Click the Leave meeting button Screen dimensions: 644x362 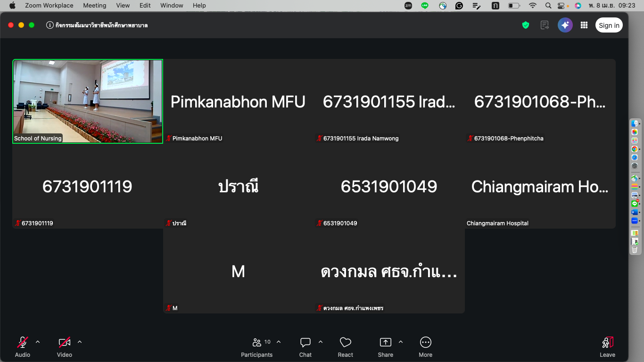[x=607, y=346]
